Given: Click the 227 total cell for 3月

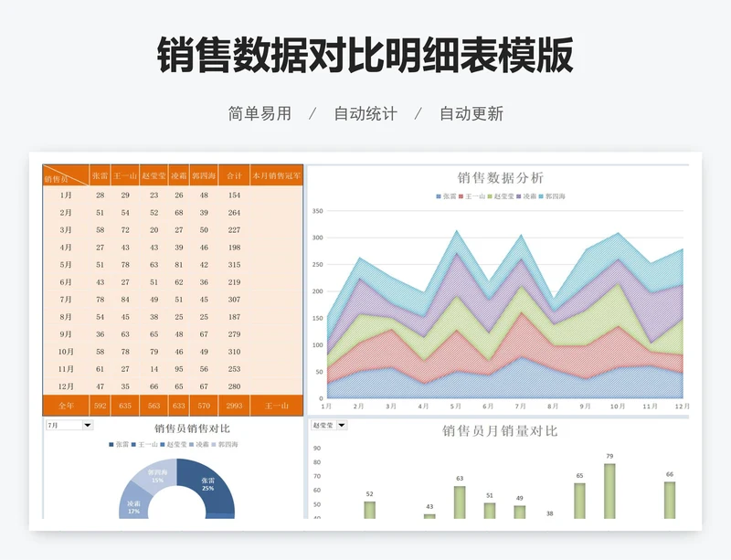Looking at the screenshot, I should click(x=234, y=230).
